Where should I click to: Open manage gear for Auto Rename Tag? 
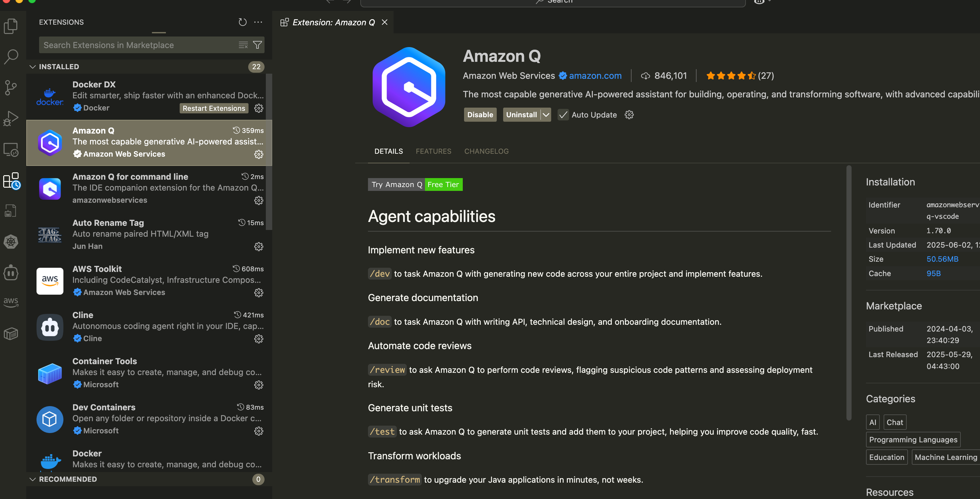259,247
